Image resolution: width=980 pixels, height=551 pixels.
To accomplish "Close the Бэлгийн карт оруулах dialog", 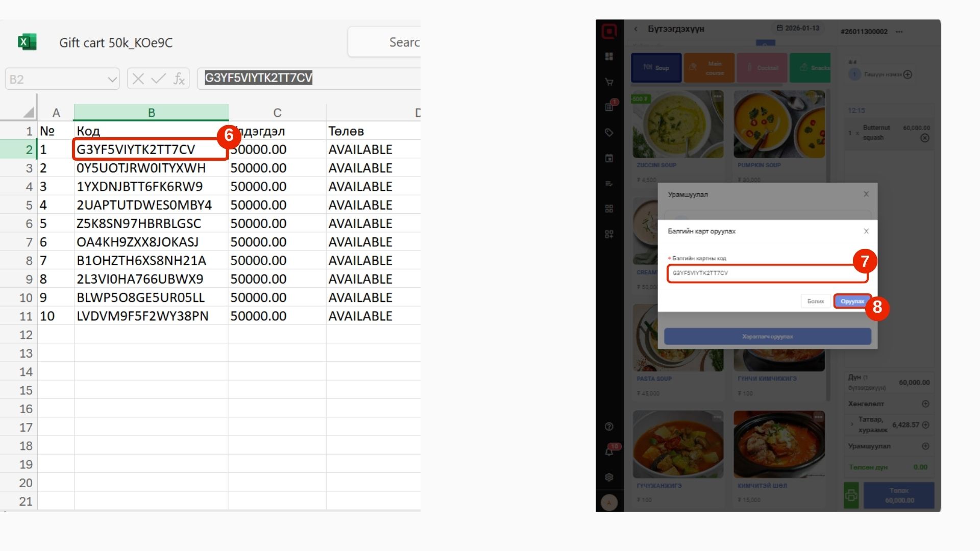I will click(x=866, y=231).
